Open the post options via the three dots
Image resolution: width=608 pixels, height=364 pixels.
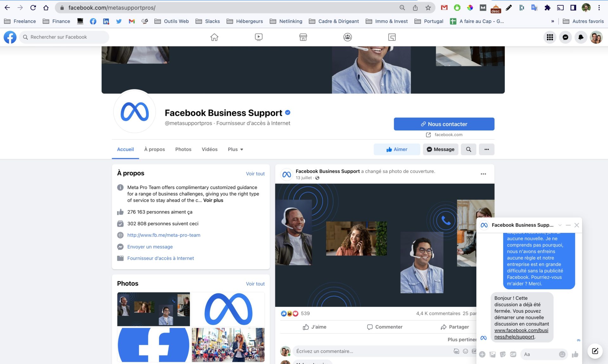click(483, 174)
